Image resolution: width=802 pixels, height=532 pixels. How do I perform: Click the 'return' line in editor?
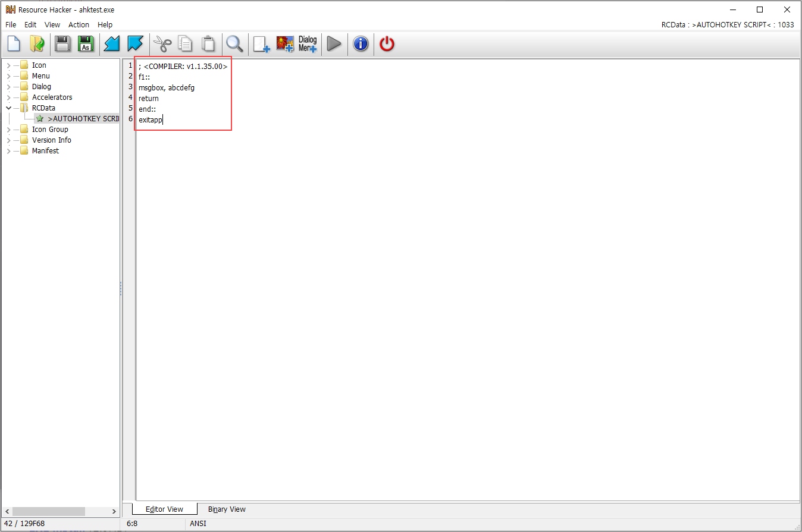149,99
